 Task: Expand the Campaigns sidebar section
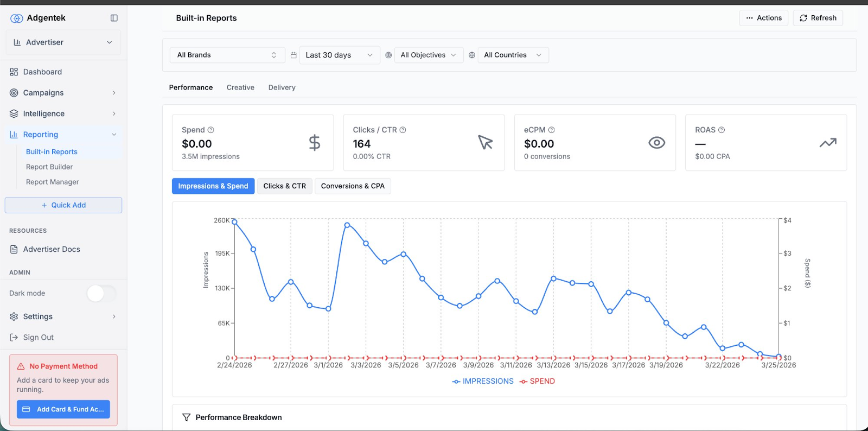63,93
